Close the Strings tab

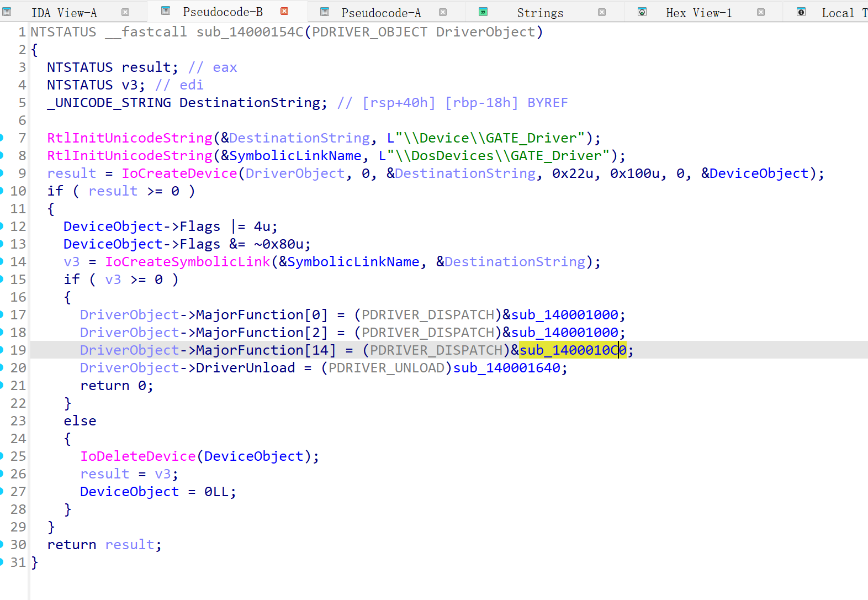click(602, 12)
